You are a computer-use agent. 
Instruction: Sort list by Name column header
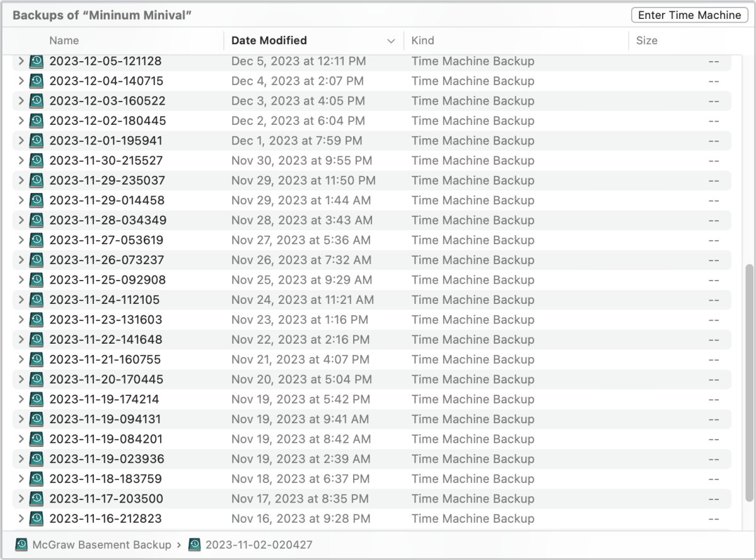tap(64, 40)
